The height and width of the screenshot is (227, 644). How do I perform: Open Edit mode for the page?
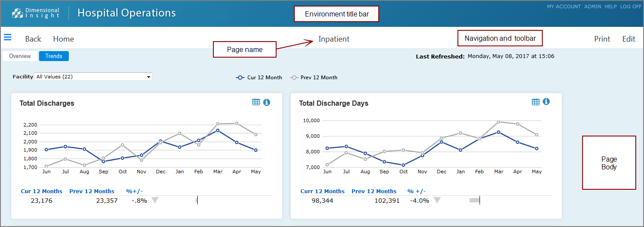coord(628,39)
